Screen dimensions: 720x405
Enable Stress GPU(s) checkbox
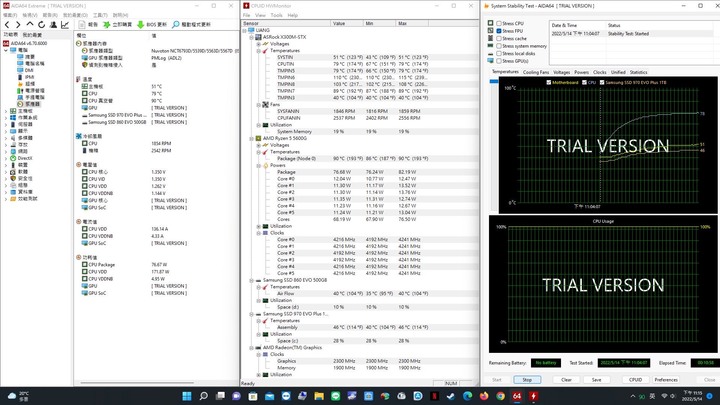point(499,61)
